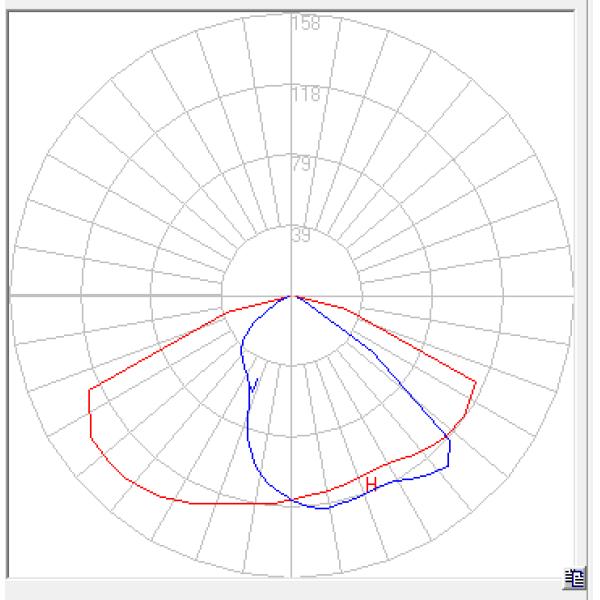Click red and blue curve crossing near bottom center
600x600 pixels.
click(x=290, y=499)
